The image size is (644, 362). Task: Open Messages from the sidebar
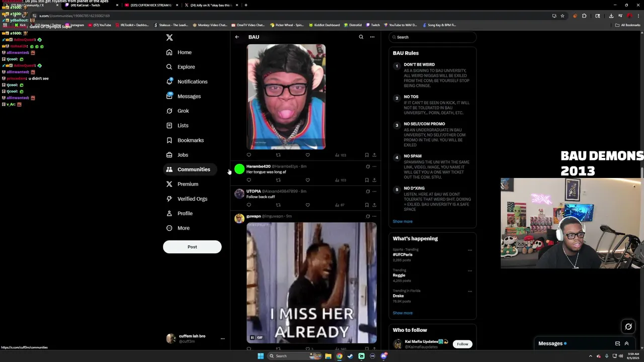(x=183, y=96)
